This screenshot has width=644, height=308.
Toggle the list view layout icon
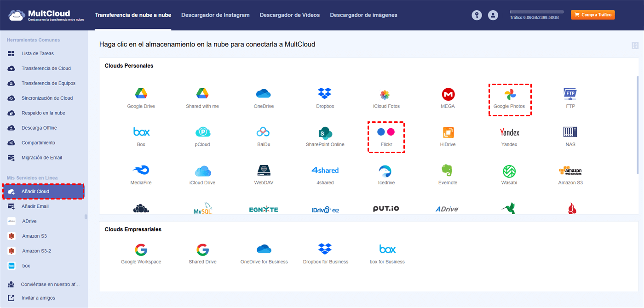pyautogui.click(x=635, y=46)
